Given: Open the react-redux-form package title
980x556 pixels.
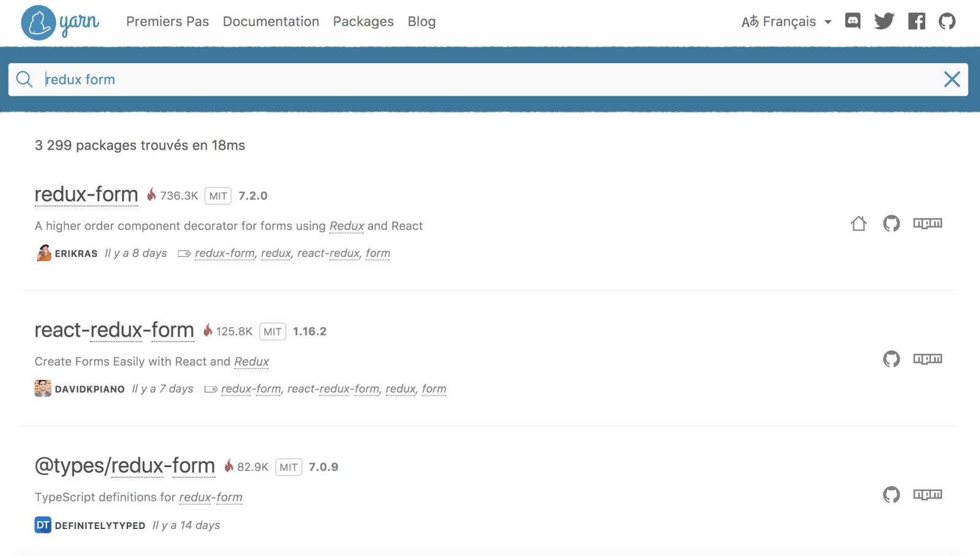Looking at the screenshot, I should pyautogui.click(x=115, y=330).
